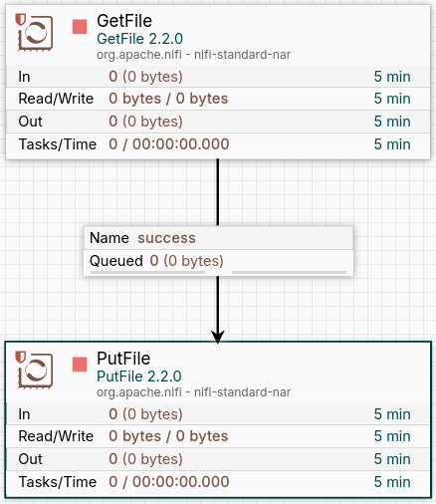Click the red stopped indicator on GetFile

pyautogui.click(x=80, y=27)
